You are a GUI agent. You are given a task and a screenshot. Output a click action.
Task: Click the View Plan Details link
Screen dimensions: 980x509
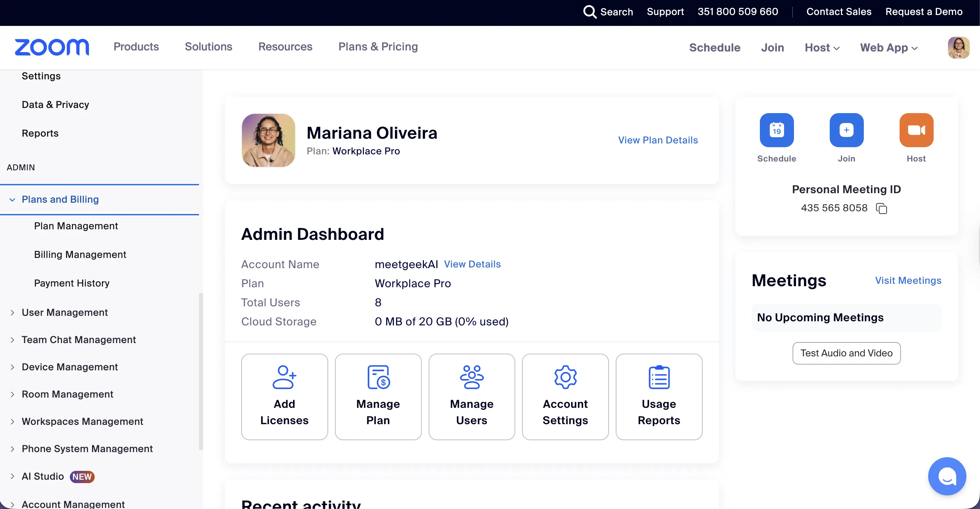[x=658, y=140]
